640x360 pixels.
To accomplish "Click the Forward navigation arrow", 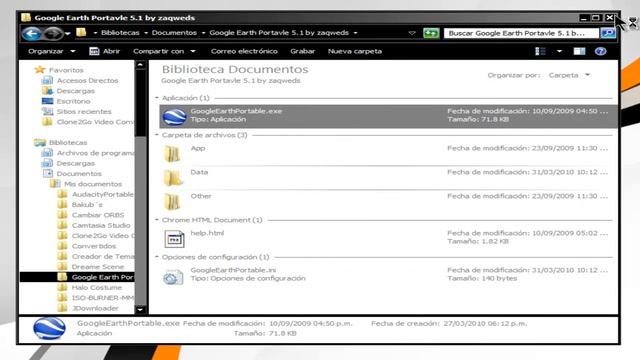I will 52,33.
